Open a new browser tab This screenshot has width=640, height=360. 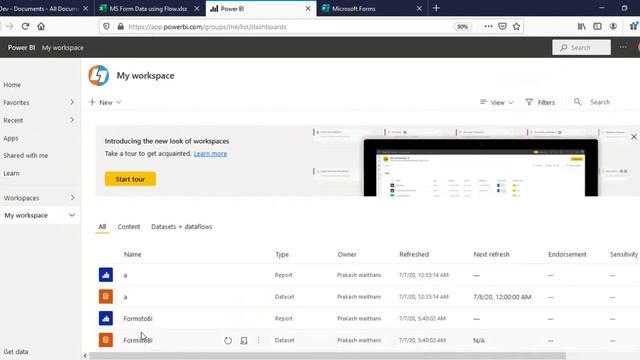click(x=436, y=8)
